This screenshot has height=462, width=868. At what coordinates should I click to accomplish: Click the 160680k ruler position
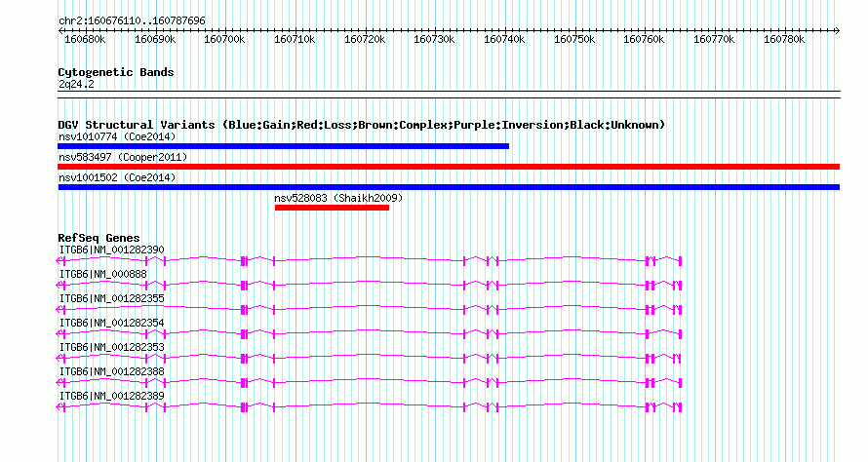pyautogui.click(x=85, y=40)
